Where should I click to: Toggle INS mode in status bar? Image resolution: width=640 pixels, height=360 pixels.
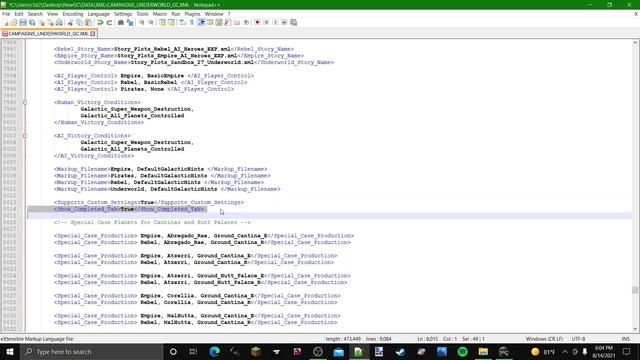(x=625, y=339)
